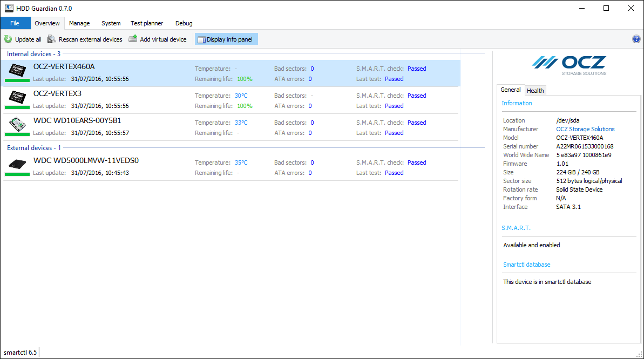Click S.M.A.R.T. check Passed for OCZ-VERTEX3
The width and height of the screenshot is (644, 359).
416,96
